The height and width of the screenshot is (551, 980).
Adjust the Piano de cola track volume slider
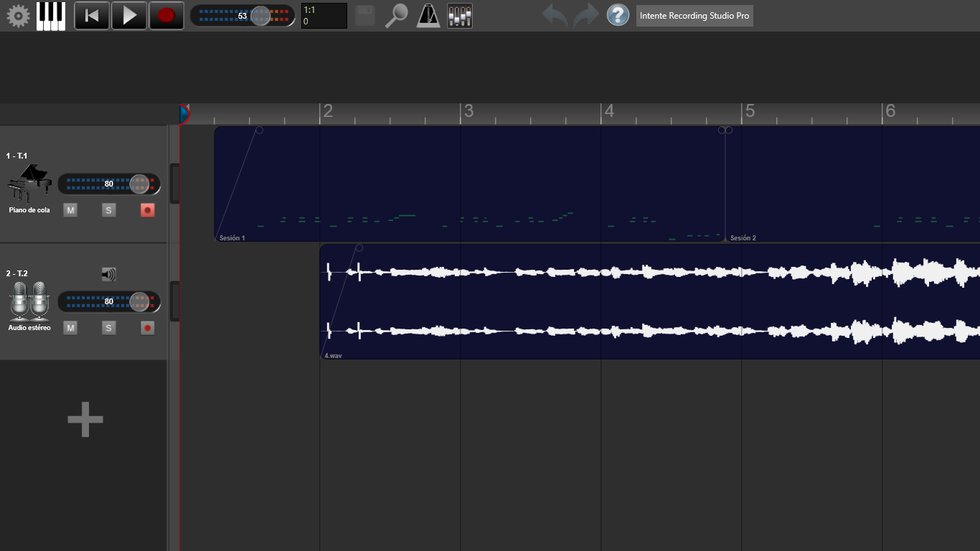point(109,184)
